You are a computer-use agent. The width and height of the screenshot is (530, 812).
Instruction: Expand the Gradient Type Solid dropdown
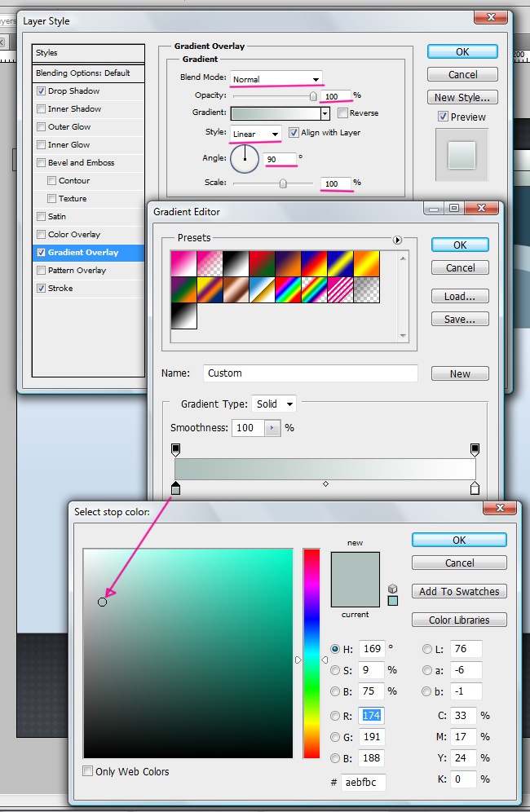click(274, 404)
